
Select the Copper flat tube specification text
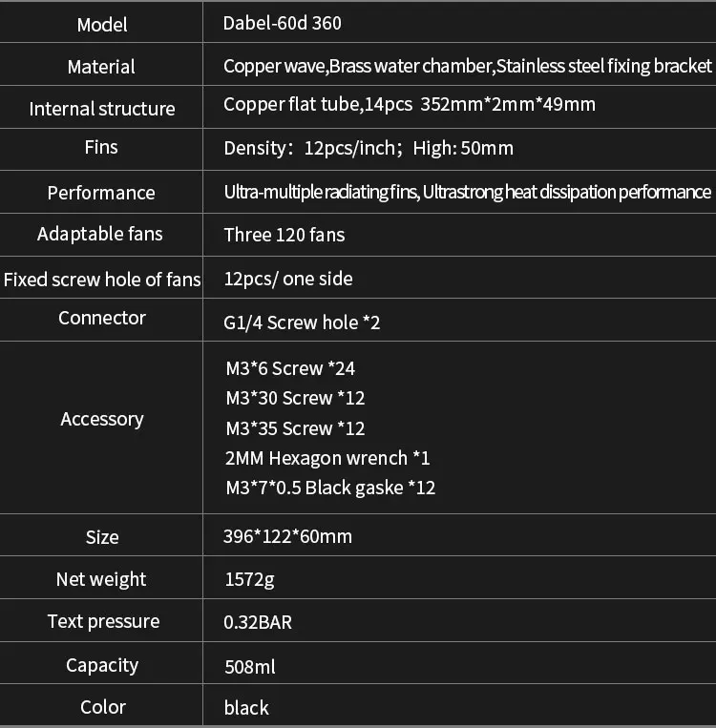point(410,104)
